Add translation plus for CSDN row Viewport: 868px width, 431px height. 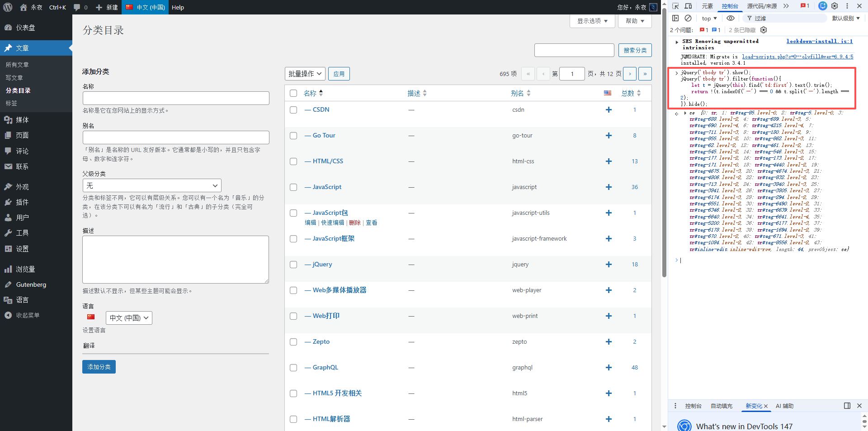[x=609, y=109]
